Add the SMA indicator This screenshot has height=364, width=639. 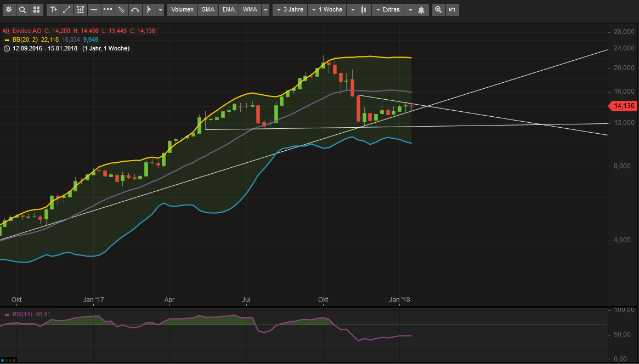point(208,9)
